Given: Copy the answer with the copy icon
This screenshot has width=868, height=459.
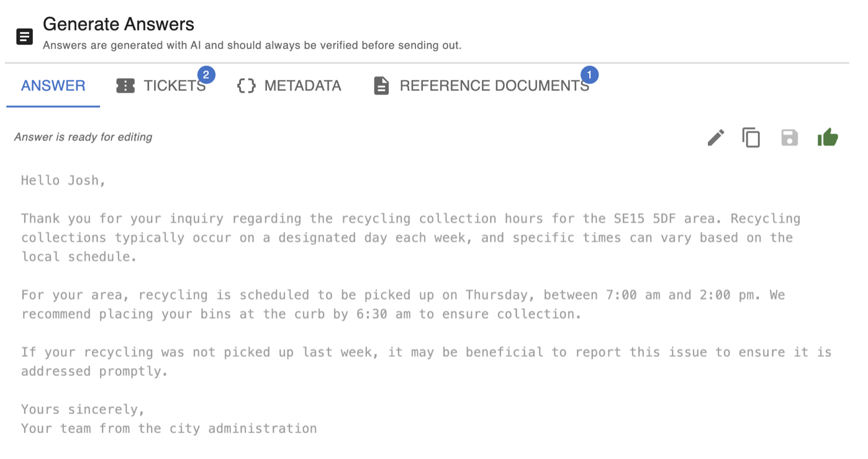Looking at the screenshot, I should coord(751,138).
